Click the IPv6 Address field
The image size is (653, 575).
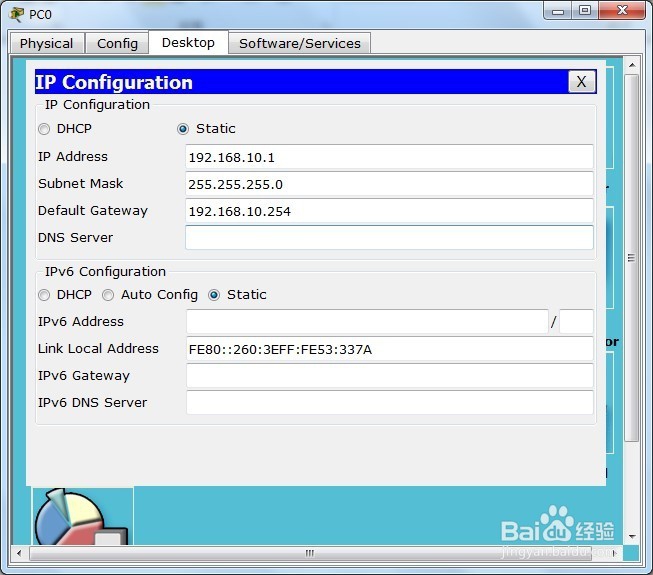point(367,321)
